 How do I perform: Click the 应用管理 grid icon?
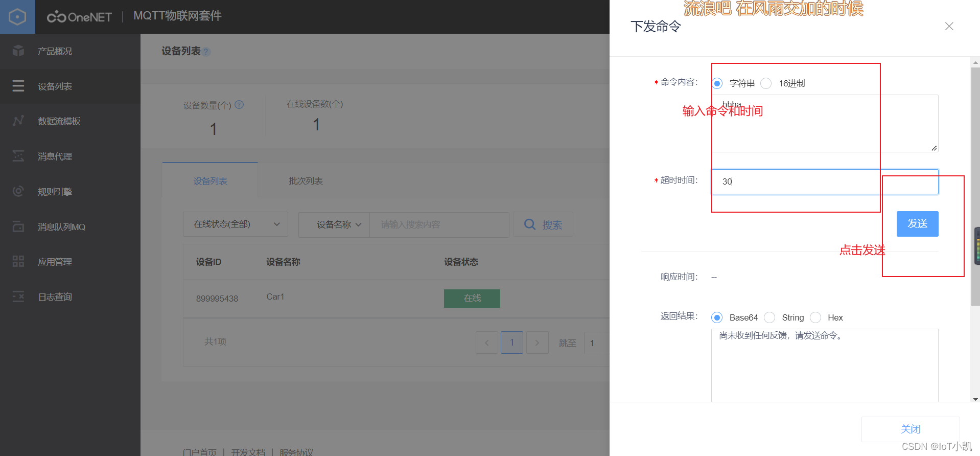point(18,261)
